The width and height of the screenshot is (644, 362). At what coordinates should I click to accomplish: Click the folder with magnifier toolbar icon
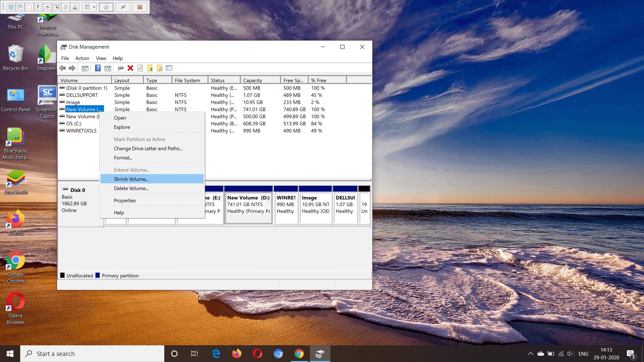click(x=160, y=68)
